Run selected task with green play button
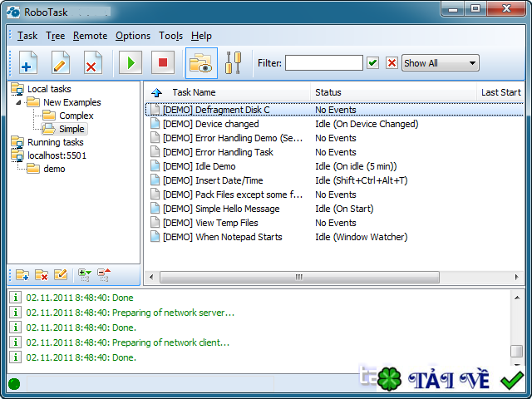Screen dimensions: 532x399 tap(131, 63)
